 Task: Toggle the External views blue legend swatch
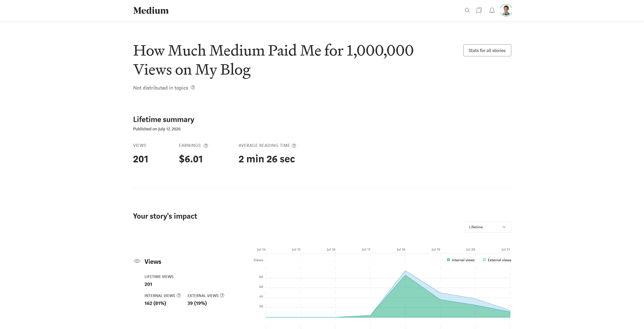[484, 260]
